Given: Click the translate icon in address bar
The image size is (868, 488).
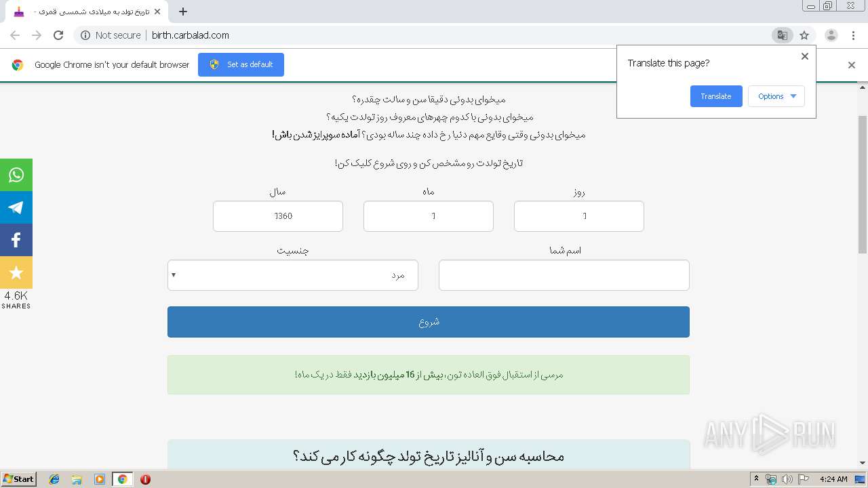Looking at the screenshot, I should click(782, 35).
